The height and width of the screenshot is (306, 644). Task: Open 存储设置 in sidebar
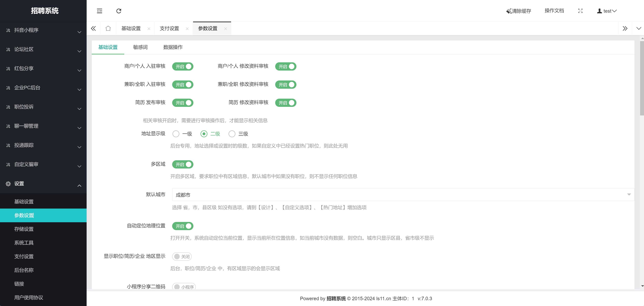pos(24,229)
